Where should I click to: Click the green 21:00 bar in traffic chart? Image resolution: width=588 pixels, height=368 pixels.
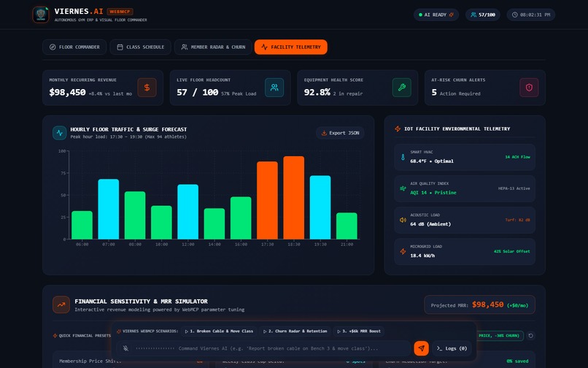(x=347, y=226)
